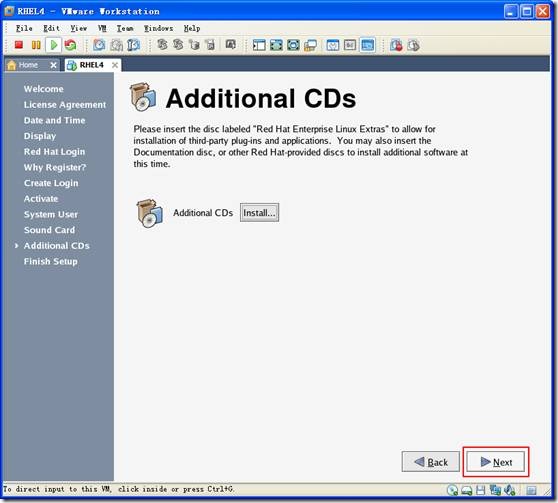Image resolution: width=558 pixels, height=503 pixels.
Task: Click the green Power On play icon
Action: [54, 45]
